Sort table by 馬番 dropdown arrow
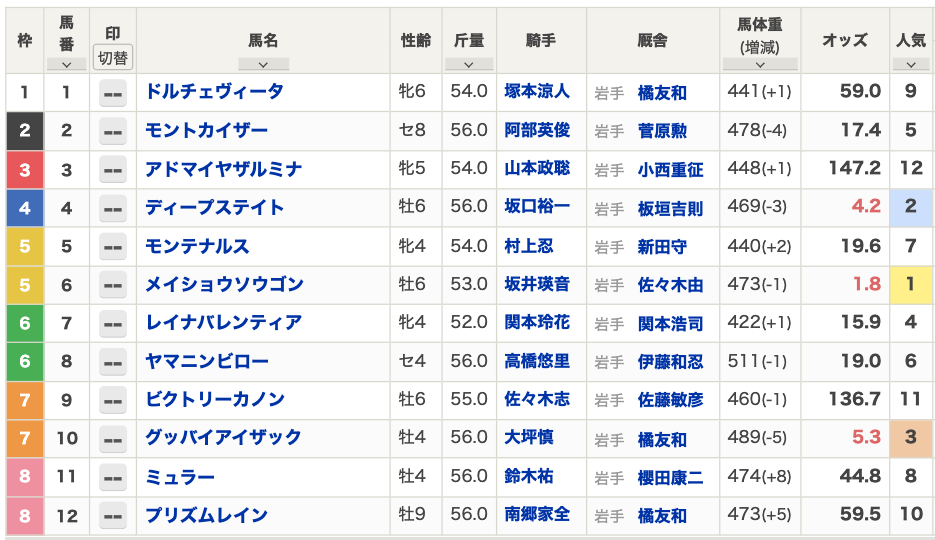 pos(66,64)
